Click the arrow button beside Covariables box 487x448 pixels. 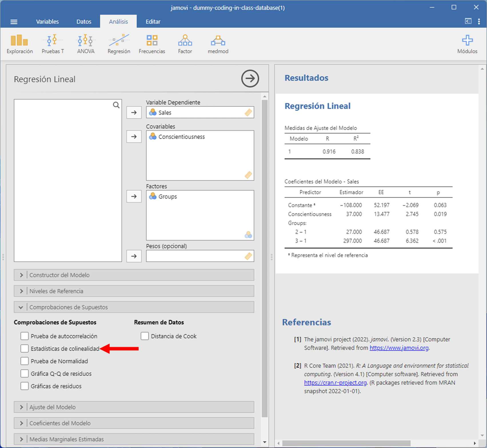[x=134, y=137]
